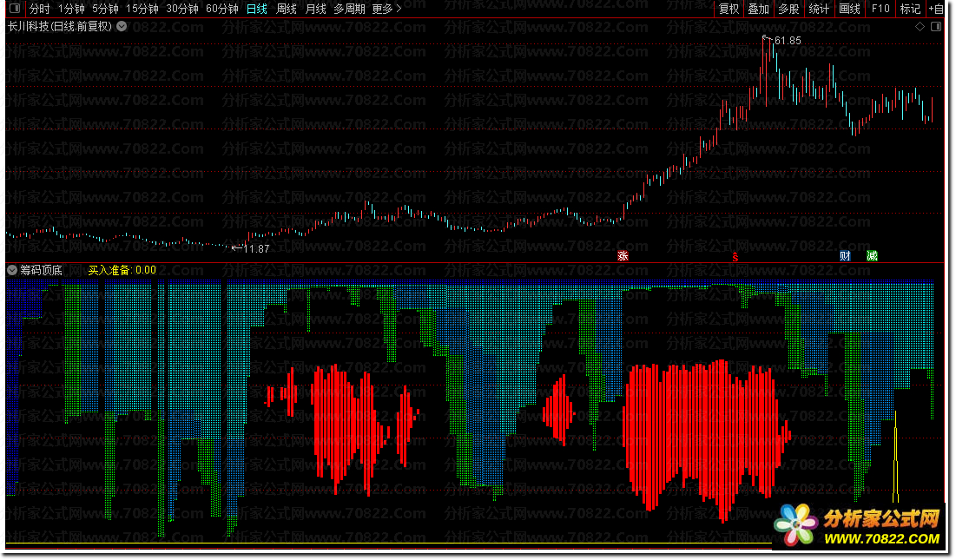Select the 1分钟 period tab
Image resolution: width=956 pixels, height=560 pixels.
[70, 9]
